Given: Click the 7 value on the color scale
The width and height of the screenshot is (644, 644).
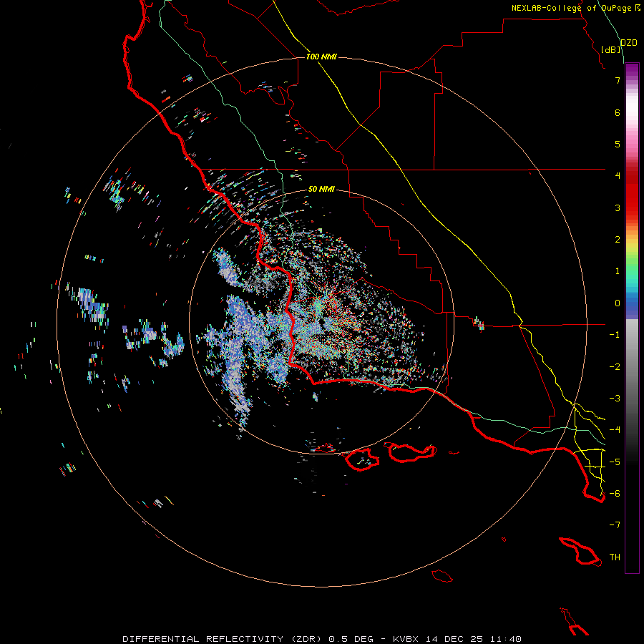Looking at the screenshot, I should [x=618, y=80].
